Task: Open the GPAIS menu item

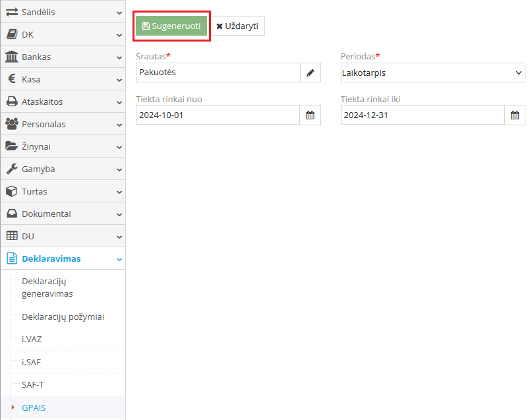Action: tap(34, 407)
